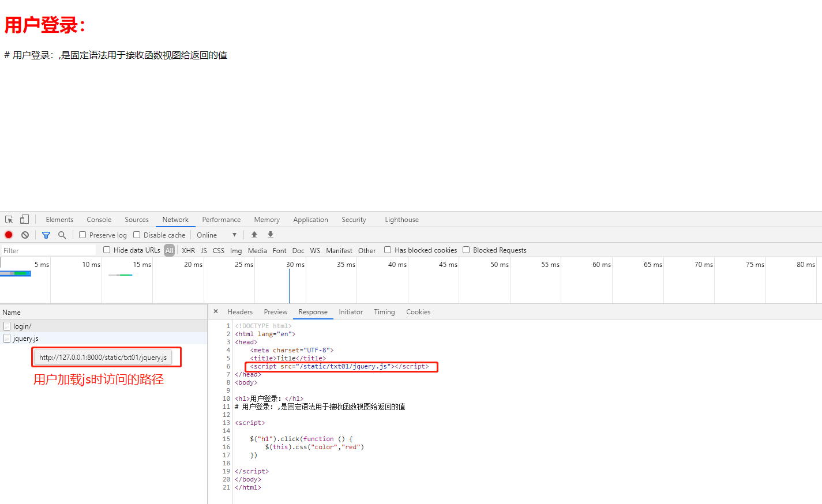Check the Blocked Requests box
822x504 pixels.
466,250
